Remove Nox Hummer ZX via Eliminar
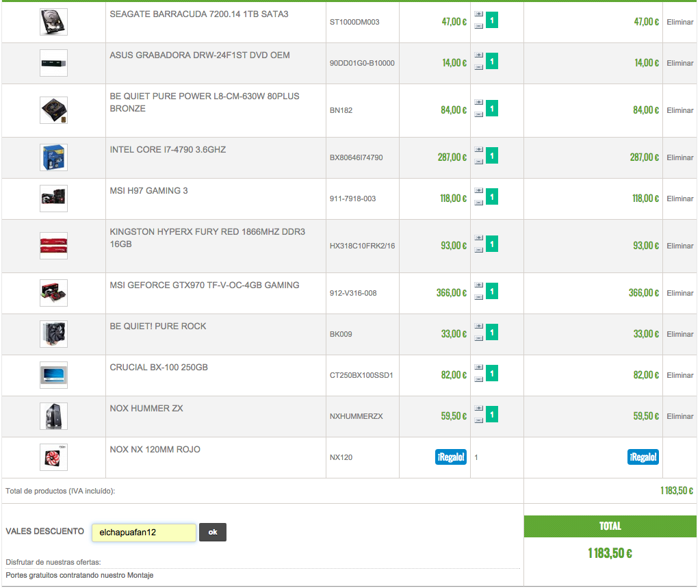The width and height of the screenshot is (700, 588). click(x=680, y=417)
